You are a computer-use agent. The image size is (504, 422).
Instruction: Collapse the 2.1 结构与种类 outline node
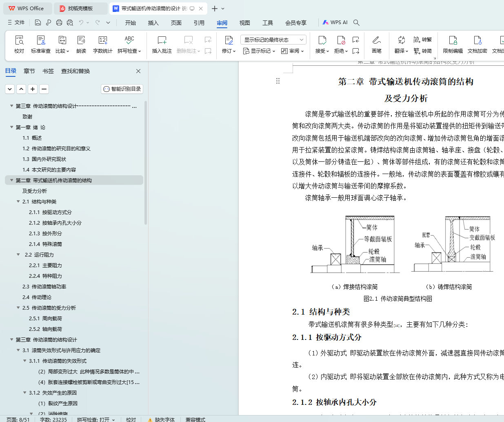coord(18,201)
